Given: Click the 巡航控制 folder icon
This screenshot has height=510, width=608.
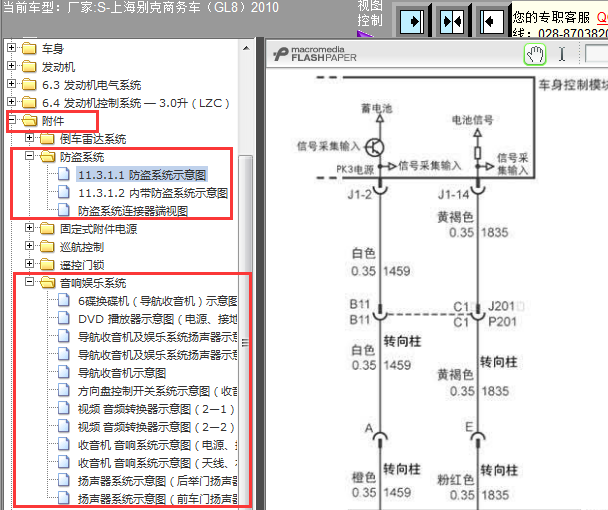Looking at the screenshot, I should (47, 246).
